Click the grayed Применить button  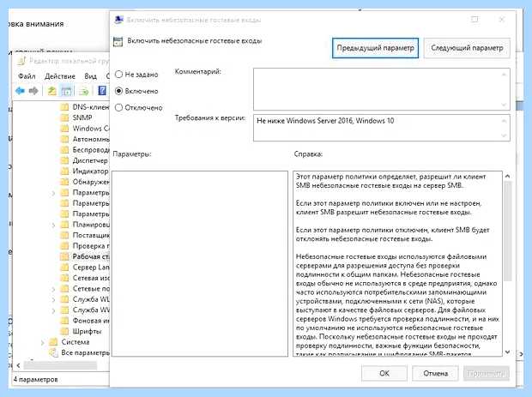[487, 373]
